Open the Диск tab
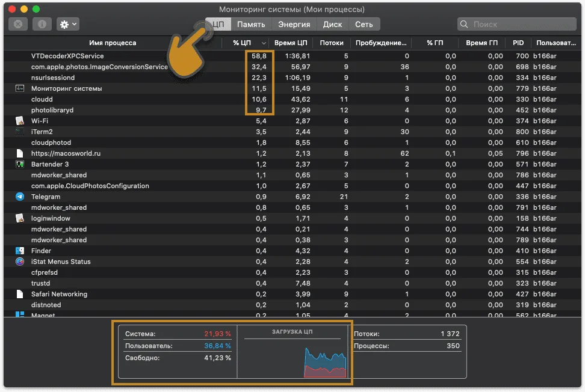The image size is (585, 392). tap(332, 24)
